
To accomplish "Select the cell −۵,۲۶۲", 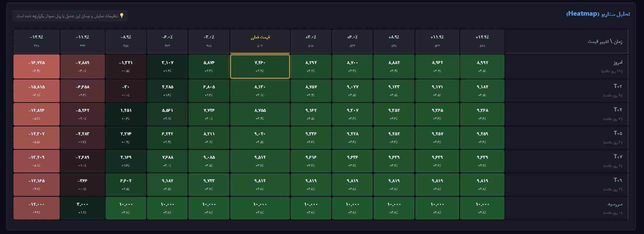I will click(x=82, y=114).
